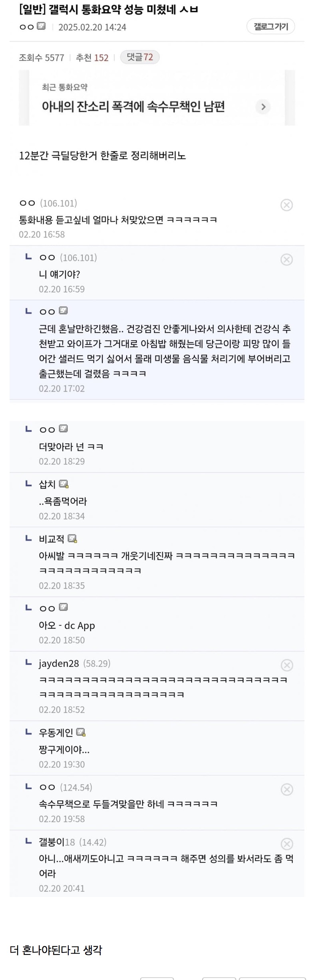314x980 pixels.
Task: Delete the 속수무책으로 두들겨맞을만 reply
Action: tap(286, 789)
